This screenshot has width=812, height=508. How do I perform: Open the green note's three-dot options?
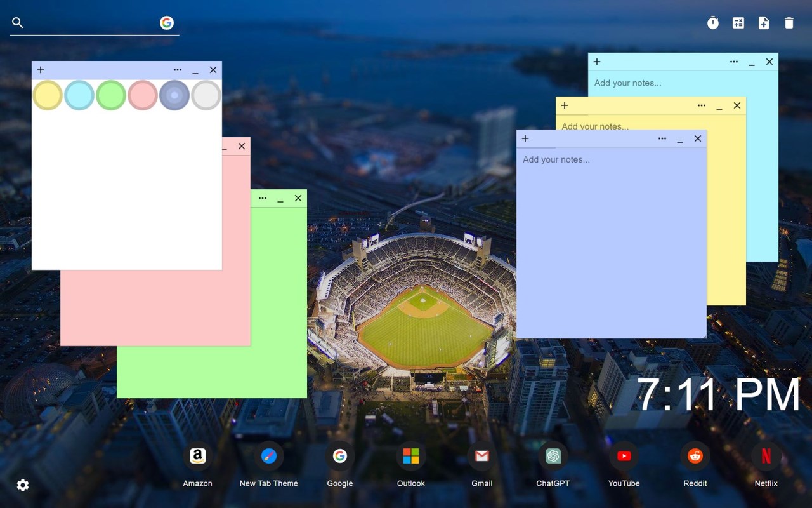point(263,198)
